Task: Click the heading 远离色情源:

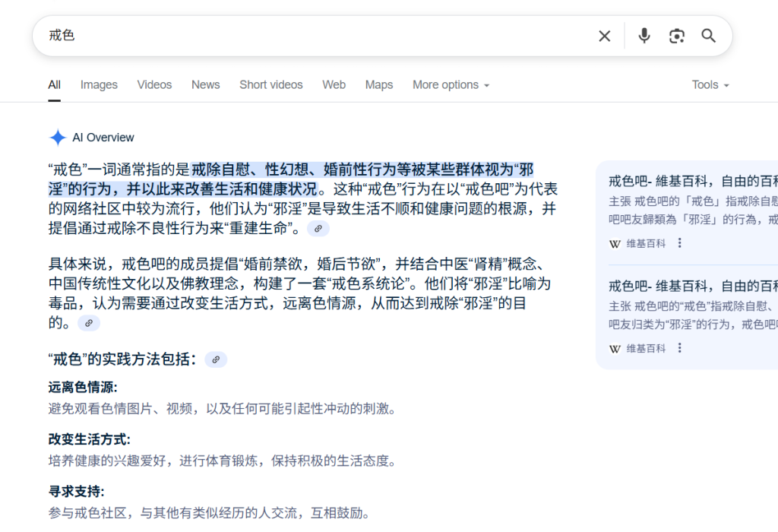Action: pyautogui.click(x=83, y=387)
